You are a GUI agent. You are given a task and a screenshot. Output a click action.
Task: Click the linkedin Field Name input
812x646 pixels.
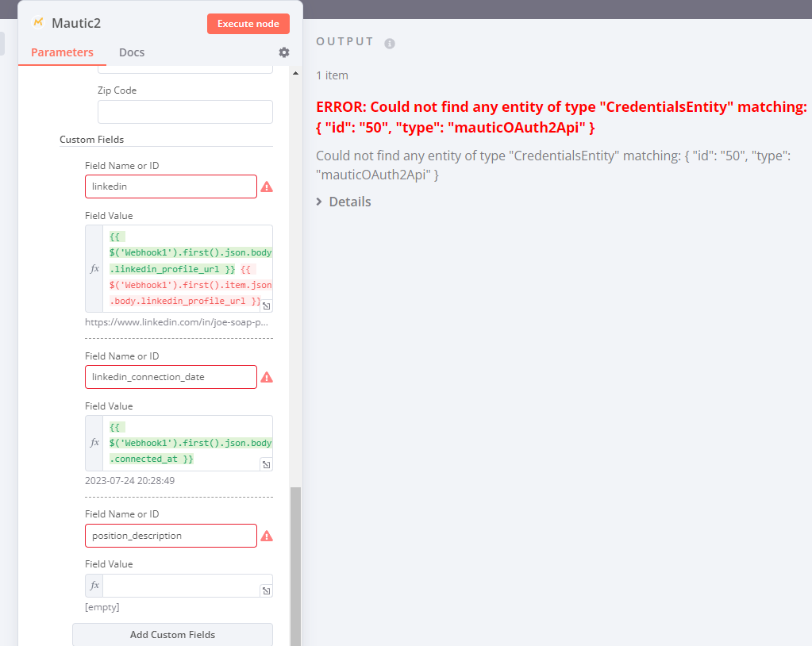point(171,186)
